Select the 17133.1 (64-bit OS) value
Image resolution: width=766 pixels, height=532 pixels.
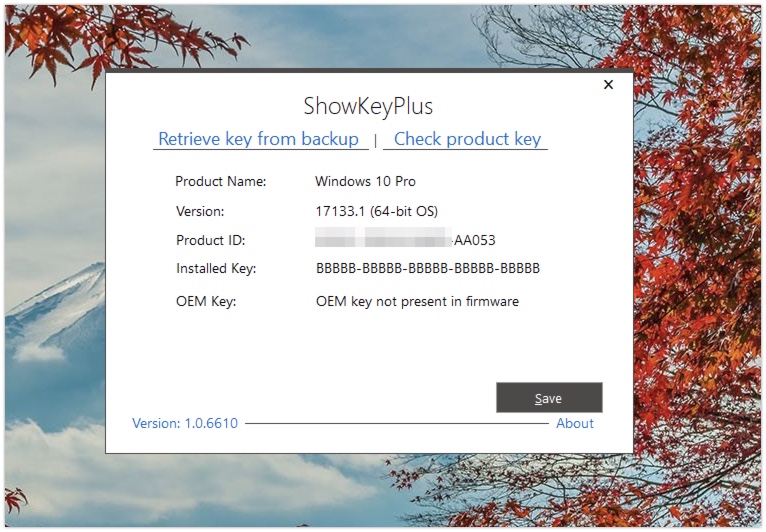376,211
